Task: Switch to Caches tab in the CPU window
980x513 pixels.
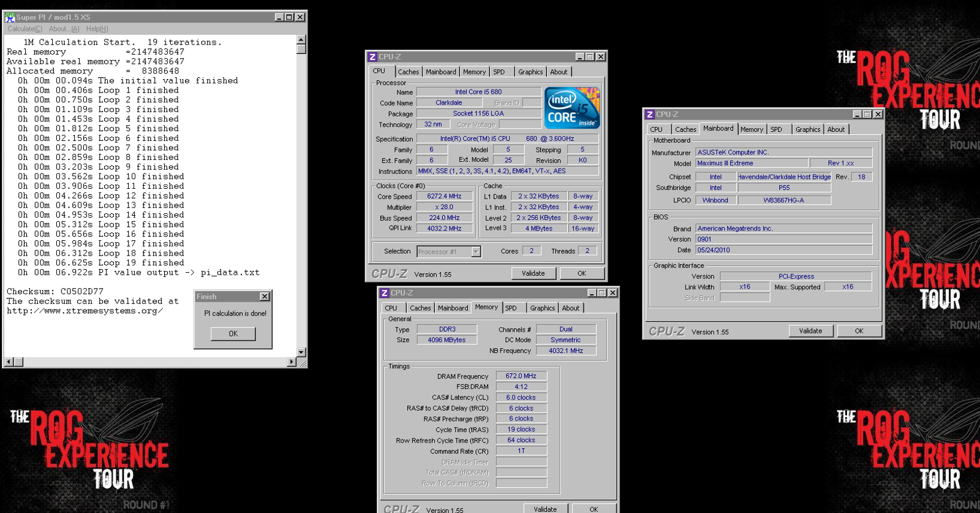Action: click(409, 72)
